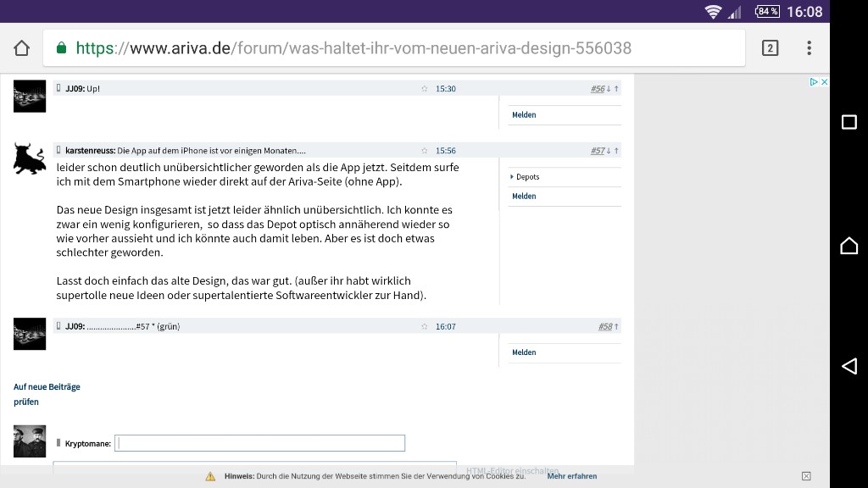This screenshot has height=488, width=868.
Task: Expand the Depots section beside post #57
Action: click(x=526, y=177)
